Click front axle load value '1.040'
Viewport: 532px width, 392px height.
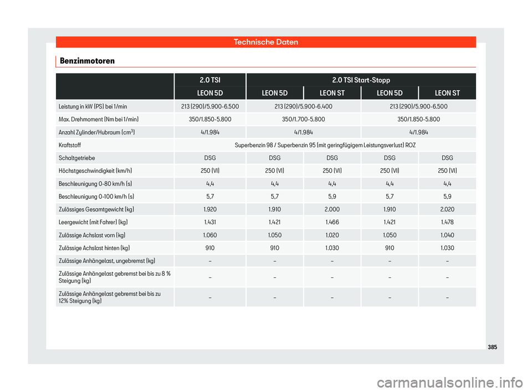click(x=447, y=235)
